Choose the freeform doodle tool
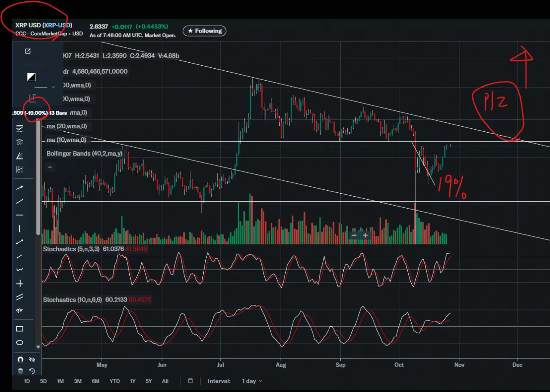This screenshot has height=392, width=550. click(20, 310)
